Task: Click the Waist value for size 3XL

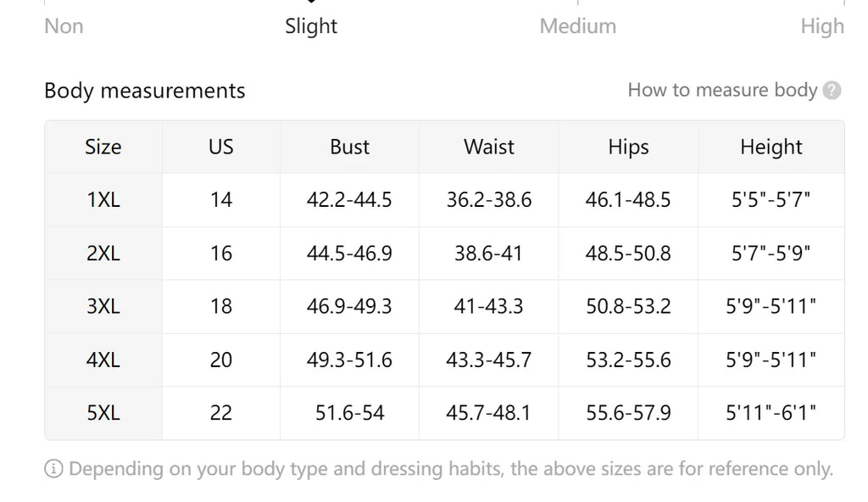Action: tap(488, 306)
